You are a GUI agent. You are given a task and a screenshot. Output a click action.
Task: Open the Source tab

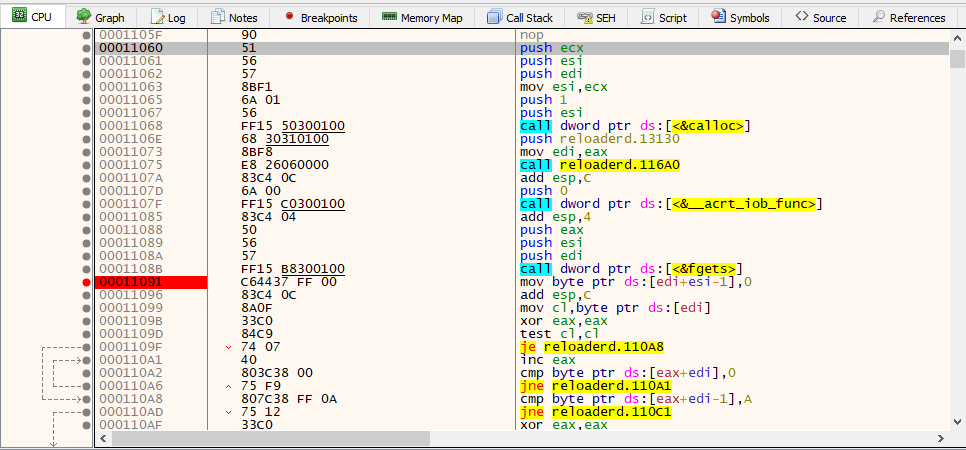tap(821, 17)
